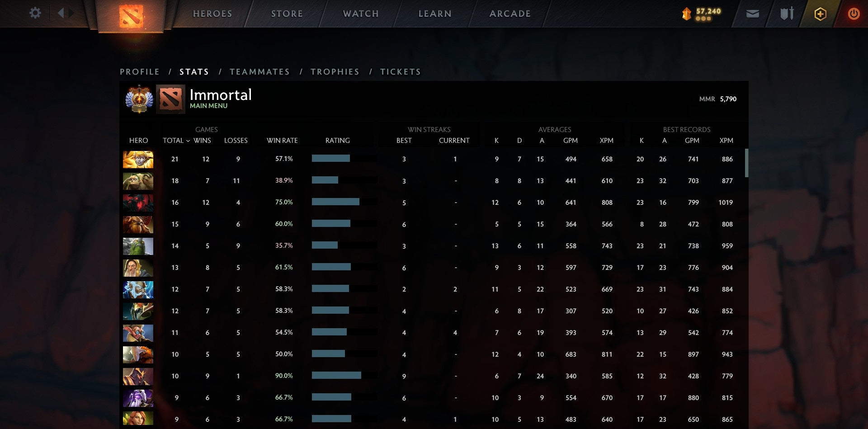Open the settings gear icon
868x429 pixels.
[35, 13]
